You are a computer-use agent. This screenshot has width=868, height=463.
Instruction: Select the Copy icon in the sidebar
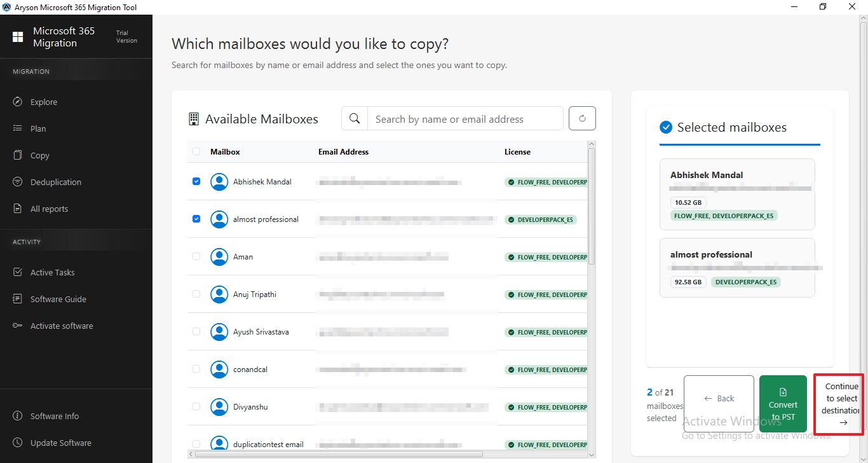pyautogui.click(x=18, y=155)
